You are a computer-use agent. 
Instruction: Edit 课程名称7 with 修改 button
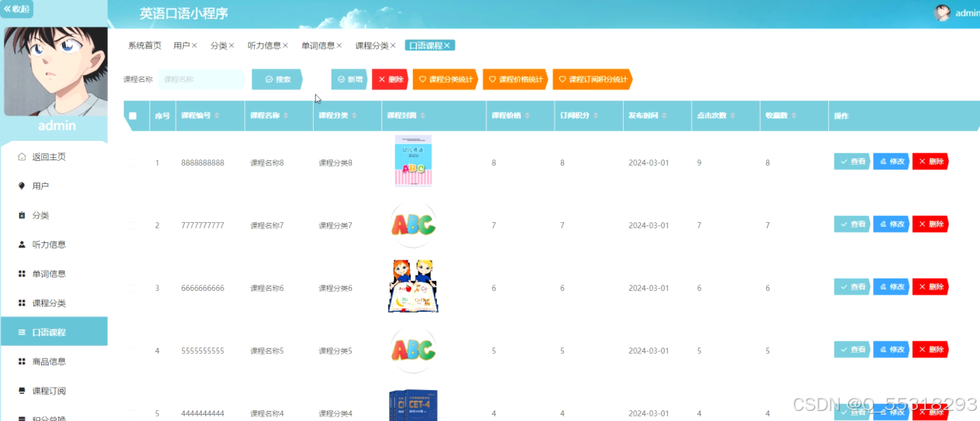pyautogui.click(x=891, y=224)
